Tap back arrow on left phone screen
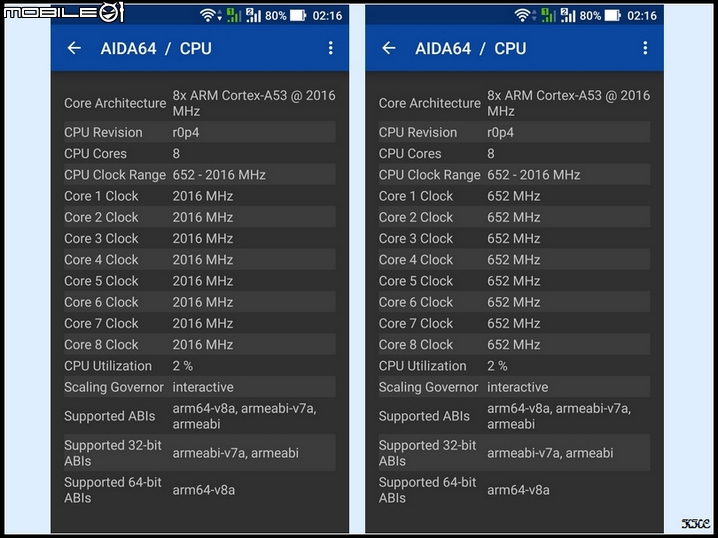 click(74, 48)
